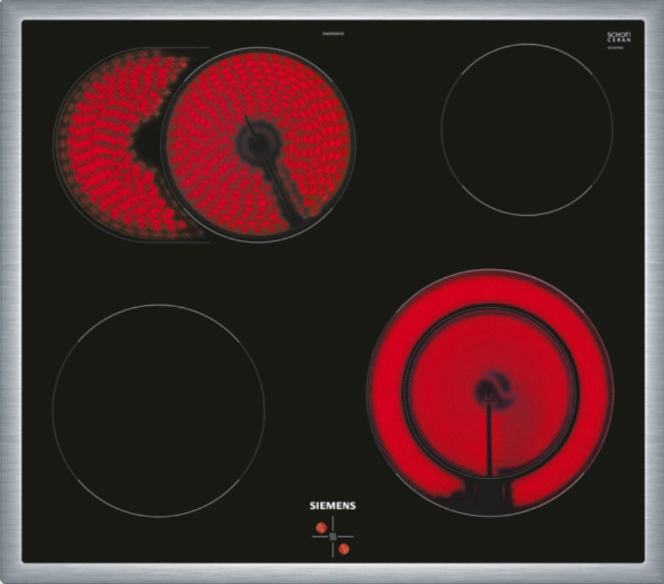Click the stainless steel frame's left edge
The image size is (664, 584).
click(10, 292)
